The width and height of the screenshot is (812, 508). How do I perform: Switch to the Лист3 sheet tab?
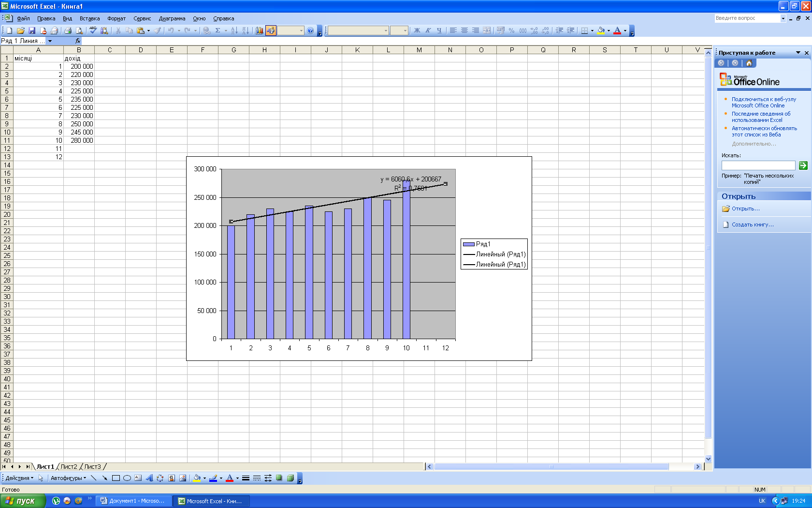[92, 466]
